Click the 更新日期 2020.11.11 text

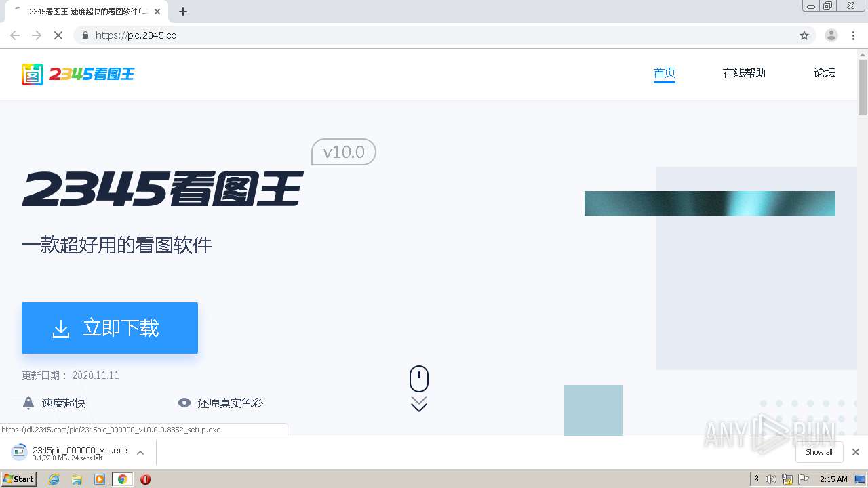[x=71, y=375]
